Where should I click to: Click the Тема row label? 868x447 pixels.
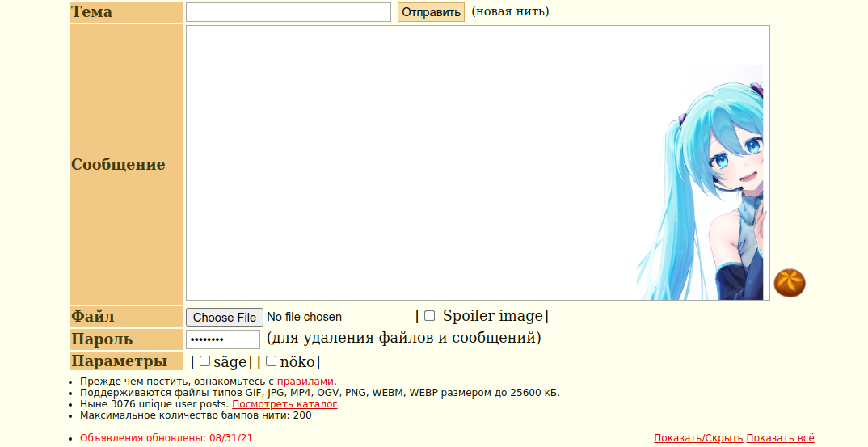click(92, 12)
